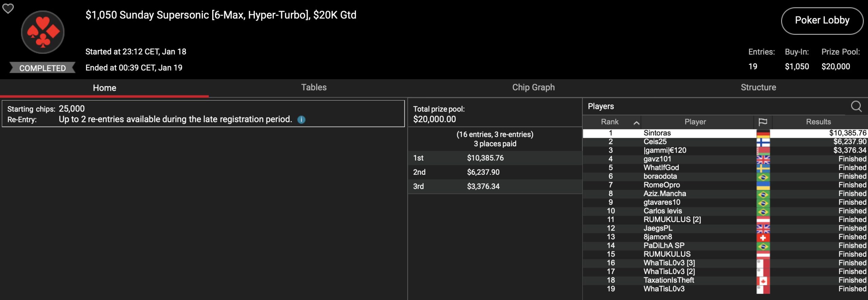This screenshot has width=868, height=300.
Task: Select the Home tab
Action: (104, 88)
